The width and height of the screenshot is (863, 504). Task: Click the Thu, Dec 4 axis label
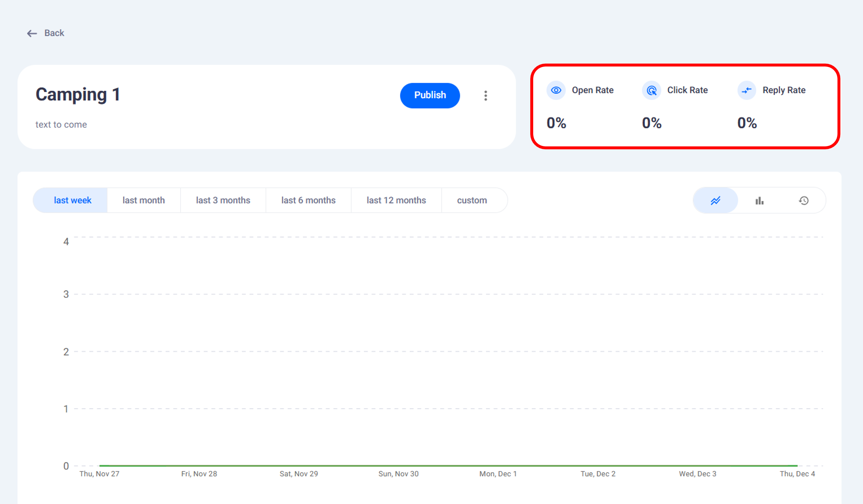click(797, 474)
